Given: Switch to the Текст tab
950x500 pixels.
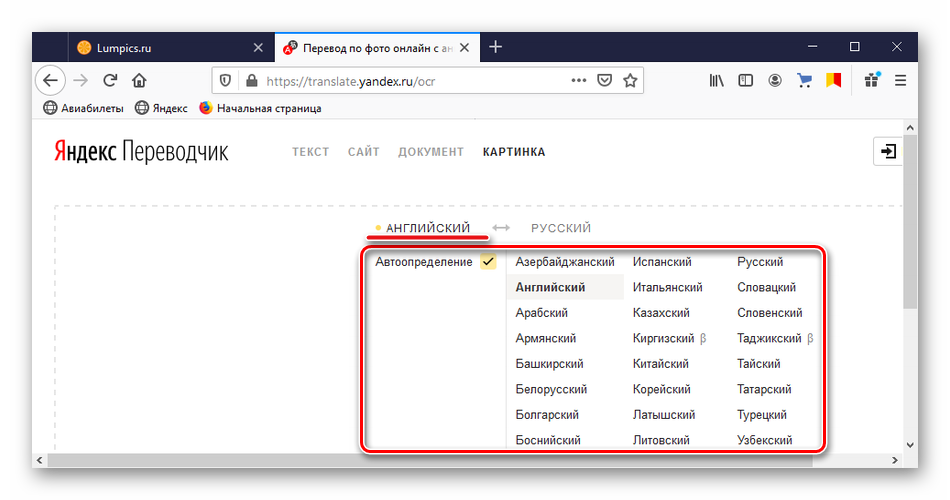Looking at the screenshot, I should tap(310, 152).
